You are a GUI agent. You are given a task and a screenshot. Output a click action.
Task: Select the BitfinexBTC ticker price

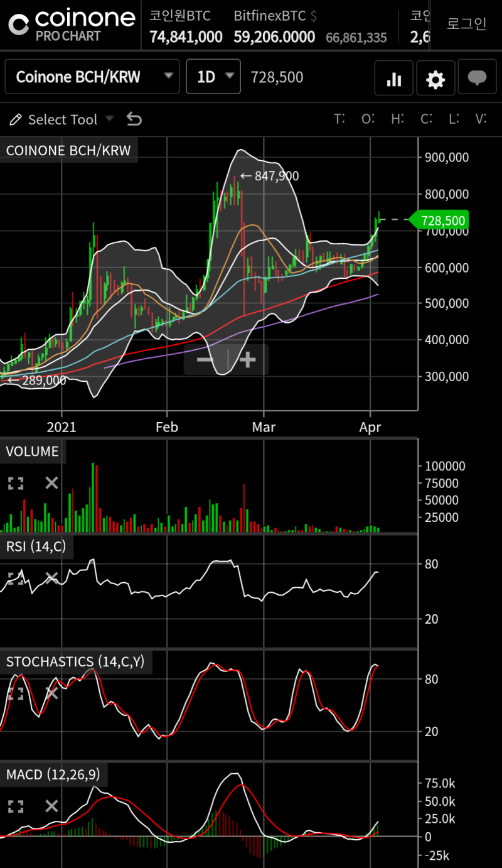[x=274, y=37]
